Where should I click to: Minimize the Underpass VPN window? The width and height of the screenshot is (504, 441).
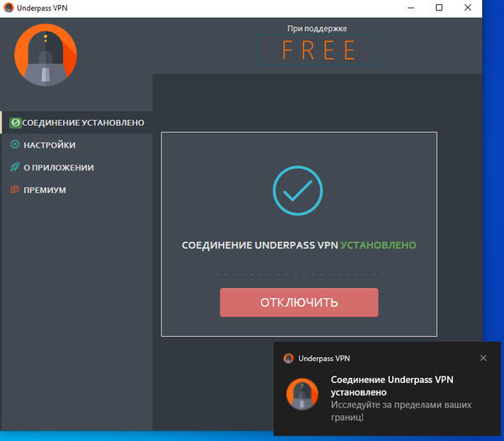point(411,8)
